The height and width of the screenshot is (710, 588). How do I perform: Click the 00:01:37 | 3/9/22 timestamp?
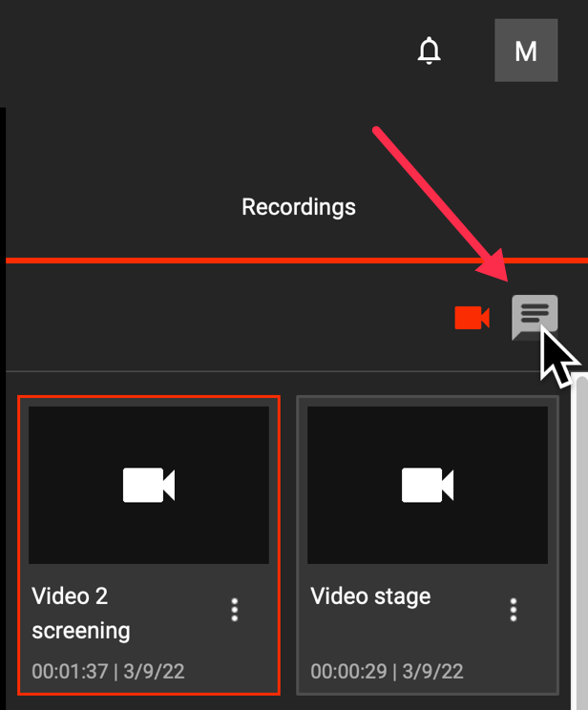click(108, 671)
